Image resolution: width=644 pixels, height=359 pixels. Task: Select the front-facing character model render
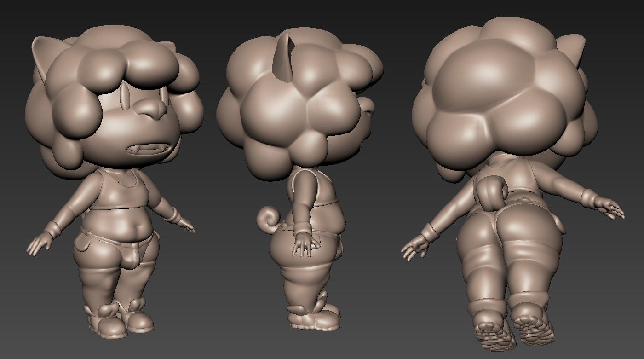click(115, 183)
